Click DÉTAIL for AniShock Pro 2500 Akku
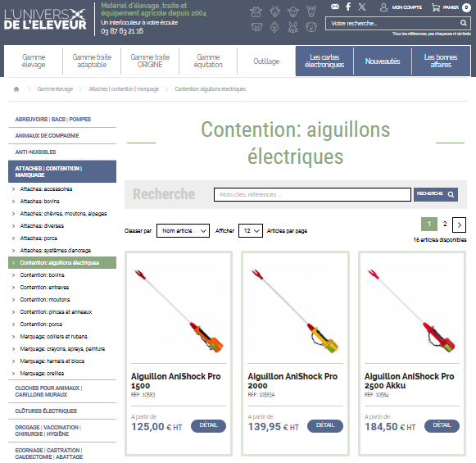Viewport: 476px width, 463px height. 442,425
